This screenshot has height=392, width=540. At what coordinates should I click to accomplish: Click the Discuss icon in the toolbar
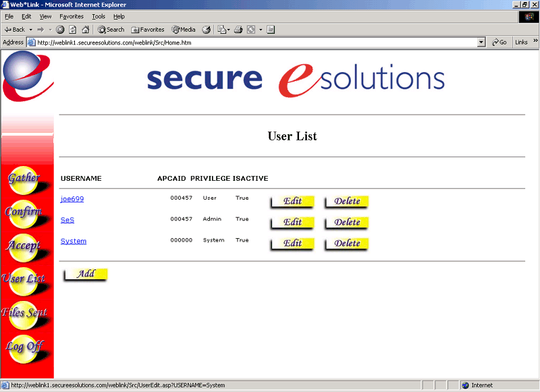pyautogui.click(x=271, y=30)
